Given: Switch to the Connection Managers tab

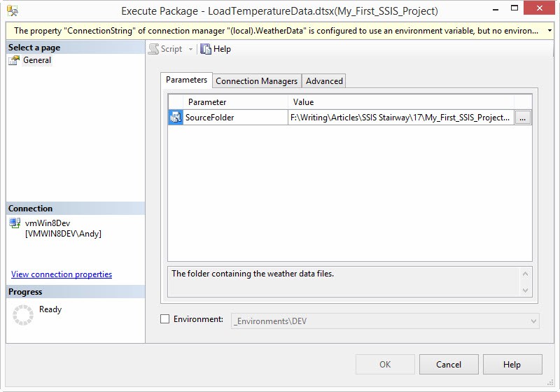Looking at the screenshot, I should (256, 80).
